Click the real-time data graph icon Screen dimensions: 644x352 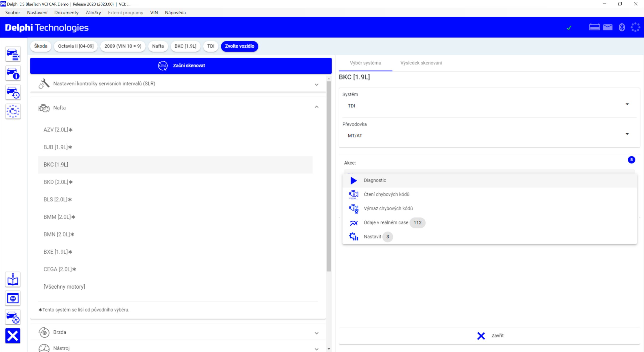(354, 223)
